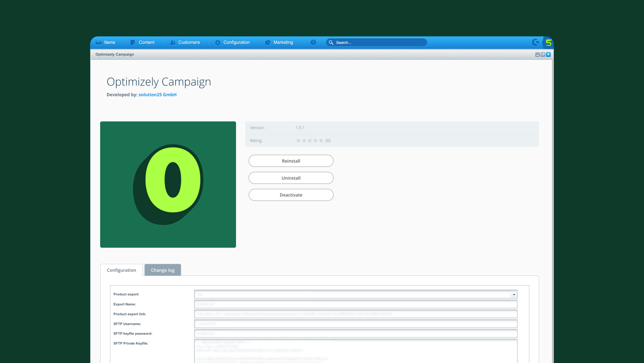Close the Optimizely Campaign window

point(548,54)
